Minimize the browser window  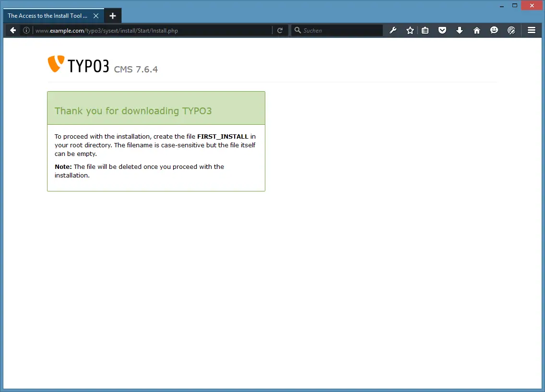tap(501, 6)
